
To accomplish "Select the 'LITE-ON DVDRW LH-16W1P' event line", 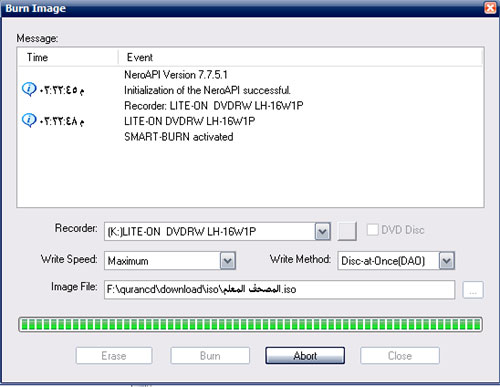I will tap(190, 121).
